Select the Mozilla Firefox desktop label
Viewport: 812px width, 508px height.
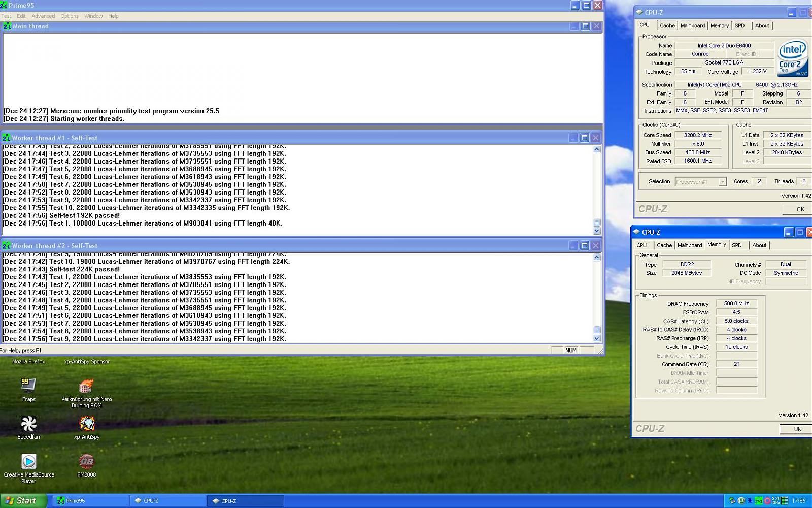(x=28, y=362)
